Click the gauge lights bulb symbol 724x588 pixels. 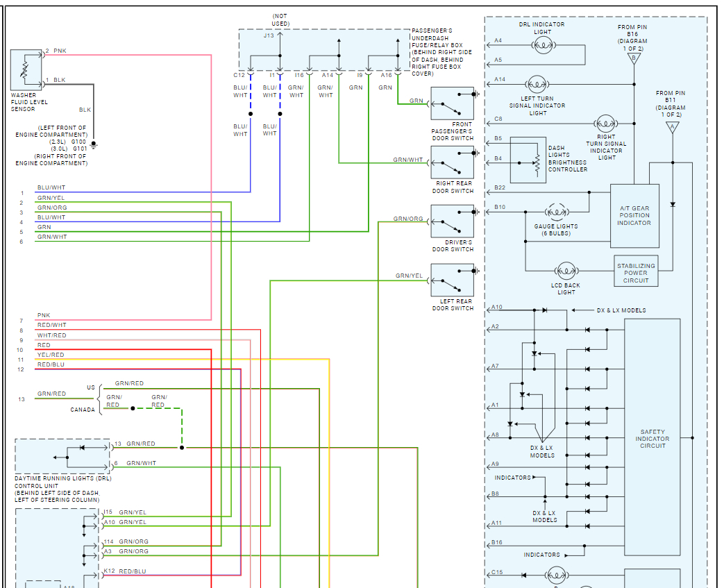(557, 212)
